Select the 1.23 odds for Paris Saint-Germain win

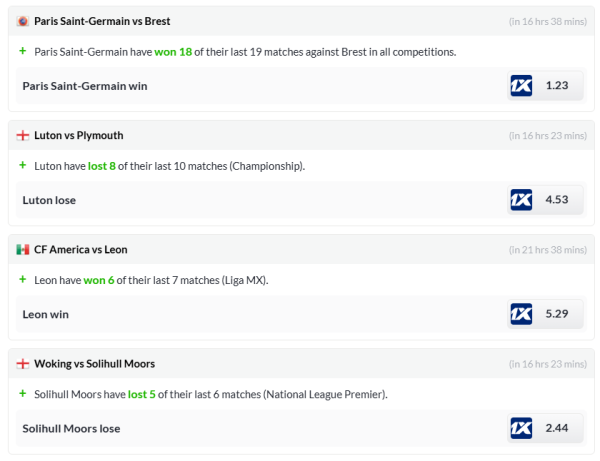click(557, 86)
